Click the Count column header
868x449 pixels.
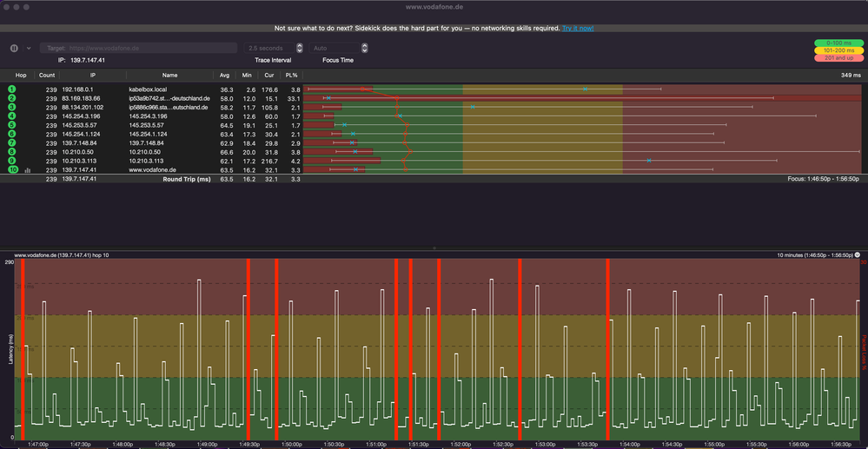point(47,75)
